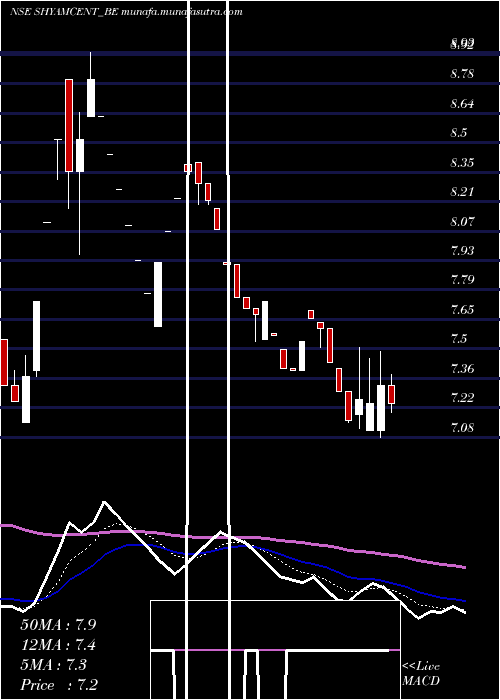The image size is (500, 700).
Task: Click the 8.64 price axis label
Action: [462, 104]
